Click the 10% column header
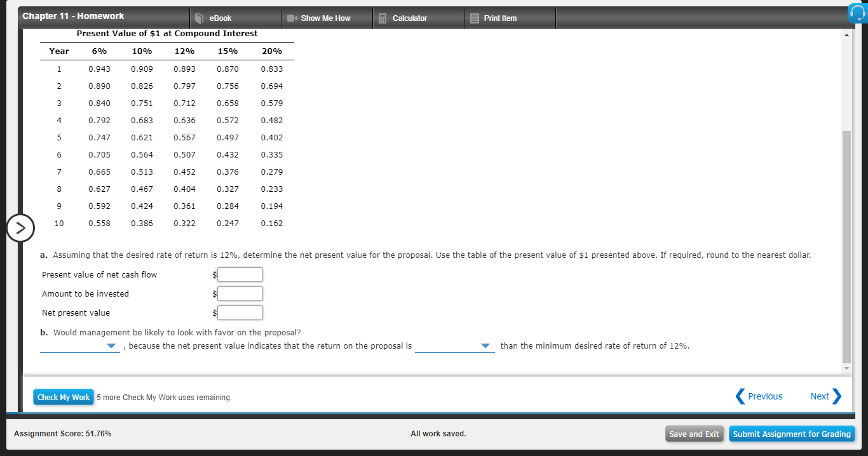 coord(142,51)
